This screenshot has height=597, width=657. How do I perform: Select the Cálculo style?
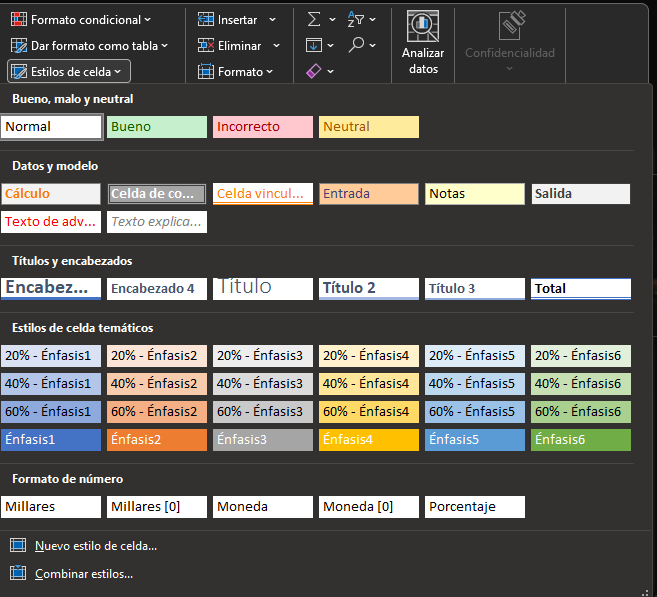tap(51, 194)
